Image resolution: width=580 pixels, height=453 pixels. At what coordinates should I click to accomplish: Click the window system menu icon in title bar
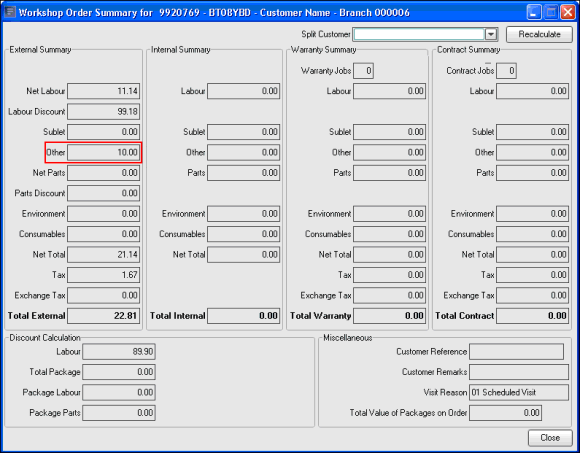click(x=10, y=12)
